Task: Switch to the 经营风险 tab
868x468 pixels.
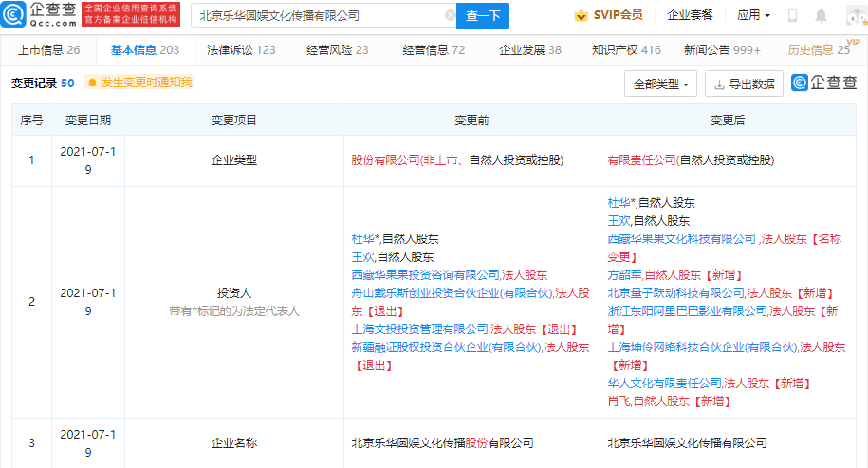Action: coord(337,50)
